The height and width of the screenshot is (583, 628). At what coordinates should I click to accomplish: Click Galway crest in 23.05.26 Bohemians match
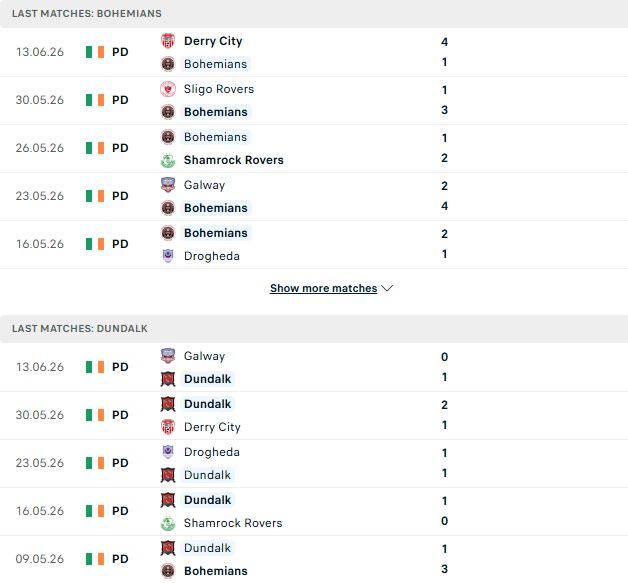[x=168, y=185]
